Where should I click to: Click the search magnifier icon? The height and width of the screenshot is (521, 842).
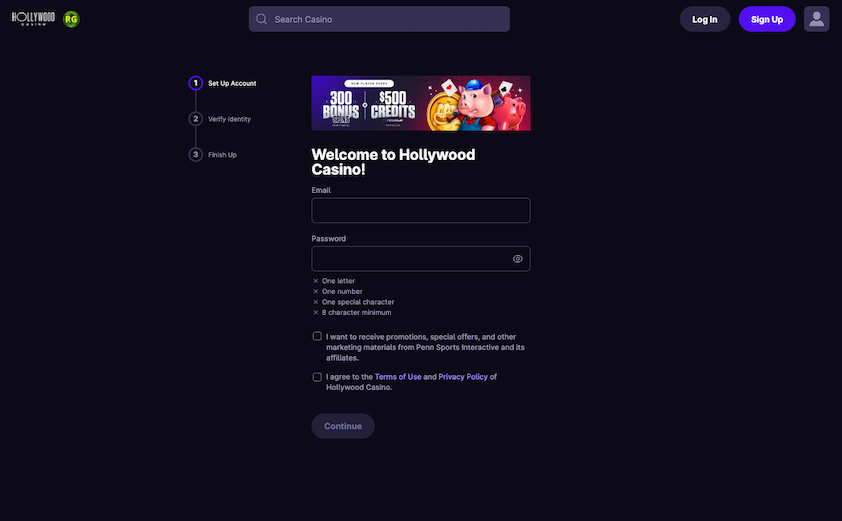click(262, 19)
